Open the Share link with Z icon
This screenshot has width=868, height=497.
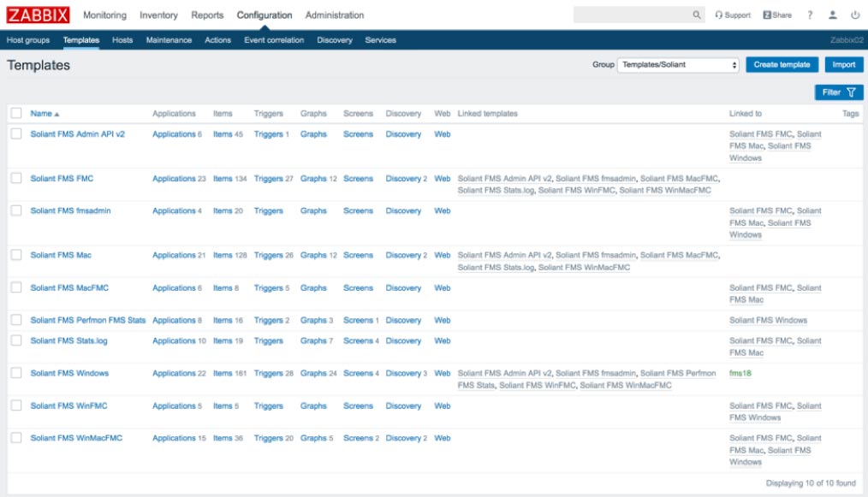pos(777,15)
